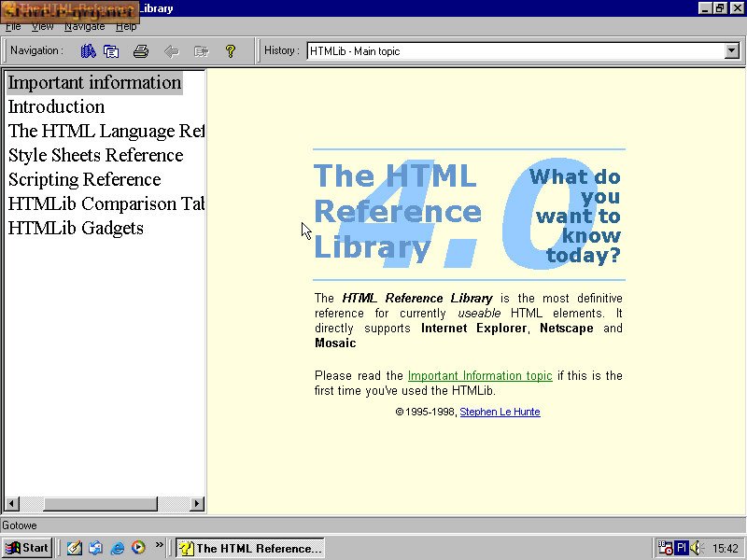Open Style Sheets Reference topic
The image size is (747, 560).
(96, 155)
